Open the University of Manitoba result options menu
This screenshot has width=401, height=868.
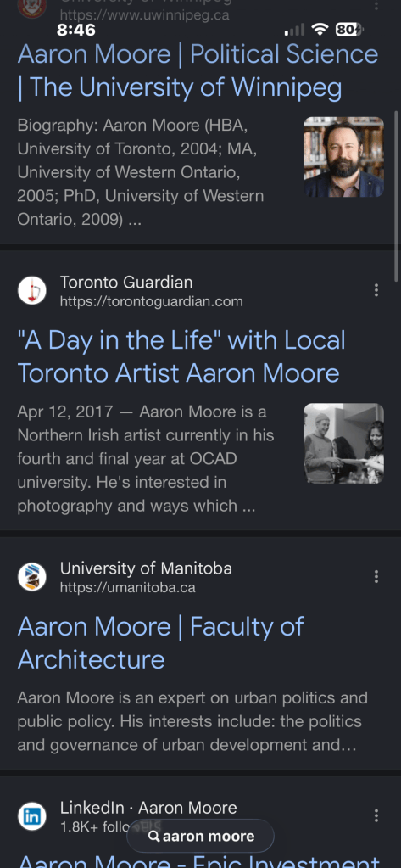(376, 577)
